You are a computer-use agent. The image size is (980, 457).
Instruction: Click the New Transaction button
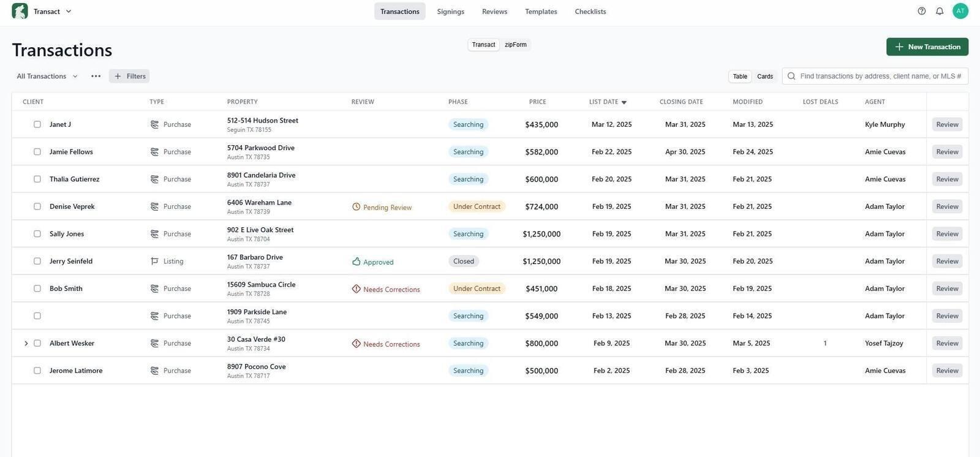pos(927,47)
